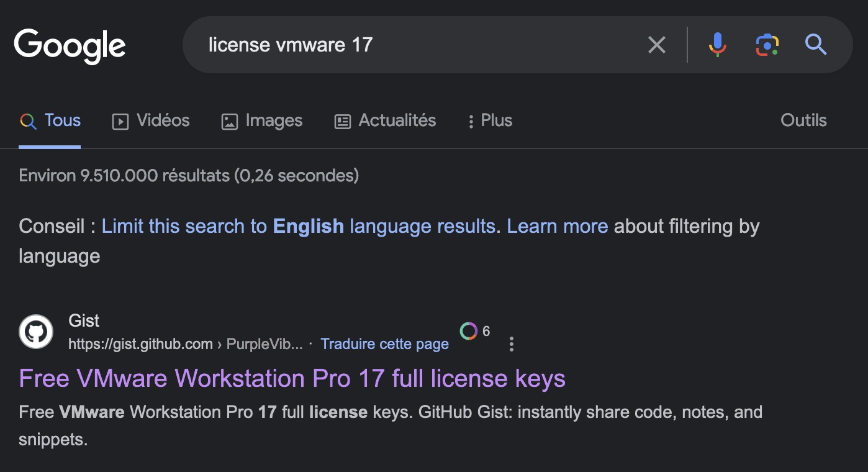Switch to the Images tab
This screenshot has height=472, width=868.
click(262, 120)
